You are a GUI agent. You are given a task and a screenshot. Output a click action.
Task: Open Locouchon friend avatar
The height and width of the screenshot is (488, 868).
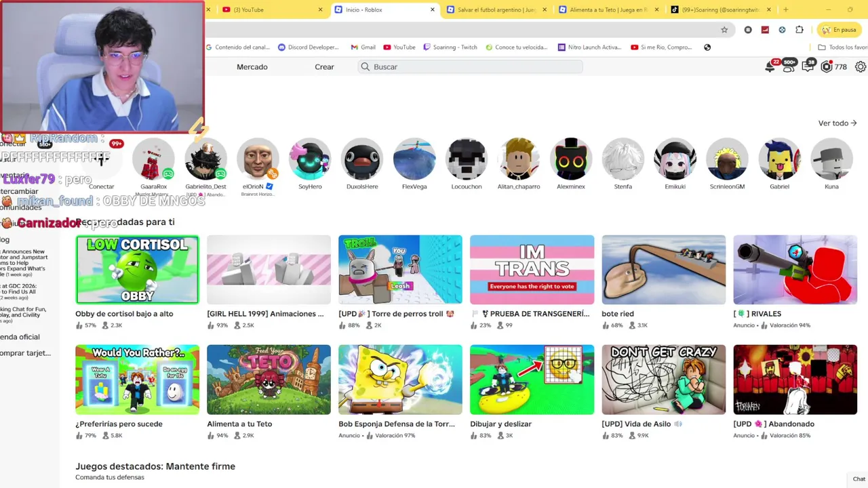coord(467,160)
